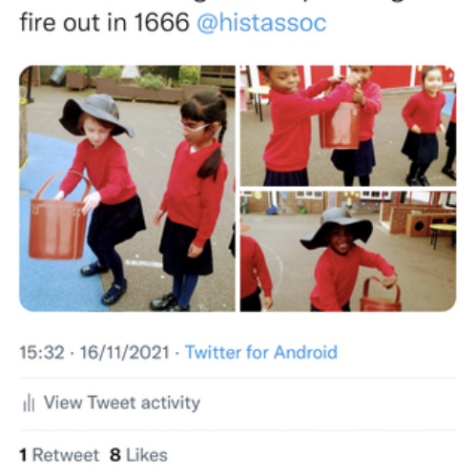Viewport: 476px width, 475px height.
Task: Select the tweet text 'fire out in 1666'
Action: coord(105,23)
